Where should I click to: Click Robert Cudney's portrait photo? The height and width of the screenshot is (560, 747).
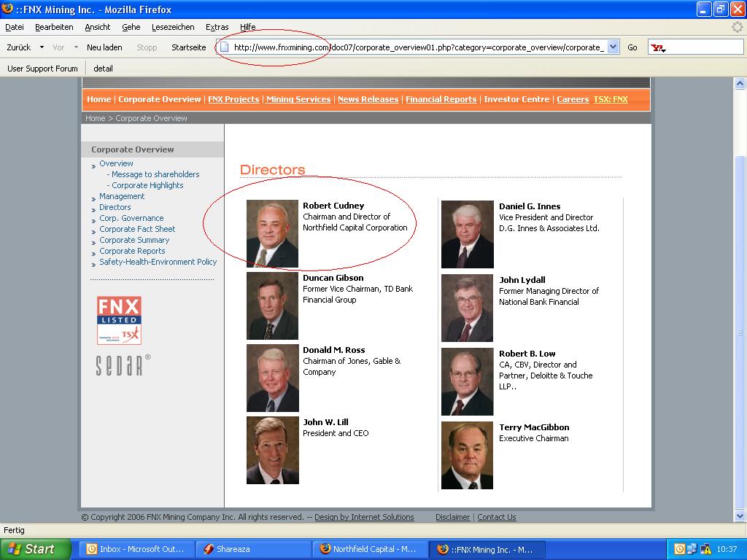273,233
